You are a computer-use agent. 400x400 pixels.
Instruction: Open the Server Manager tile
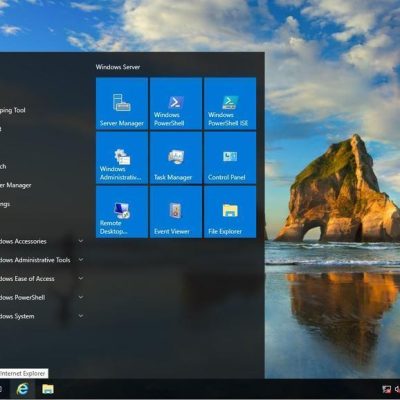(122, 103)
